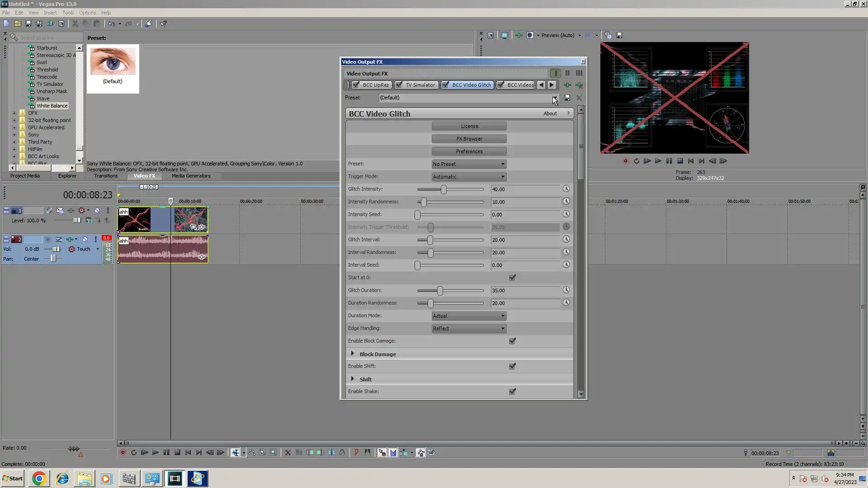Expand the Block Damage section

click(x=353, y=354)
